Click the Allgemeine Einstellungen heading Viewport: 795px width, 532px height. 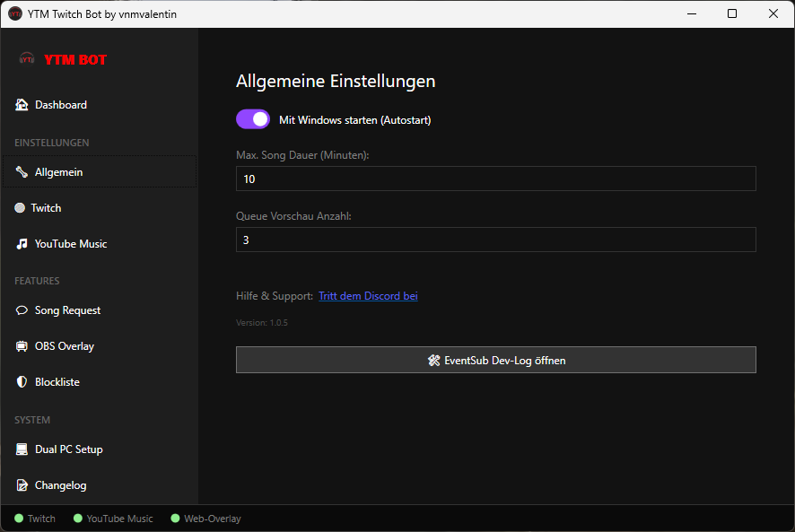point(336,81)
